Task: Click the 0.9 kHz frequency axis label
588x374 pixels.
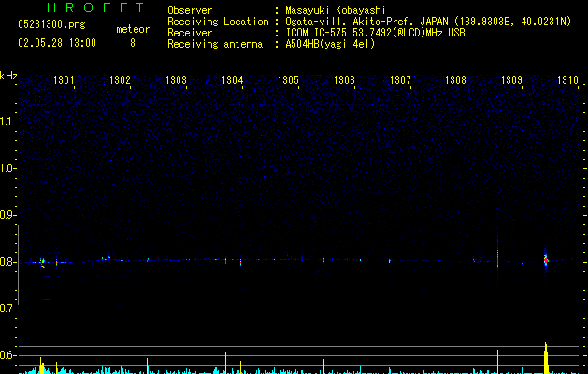Action: click(7, 215)
